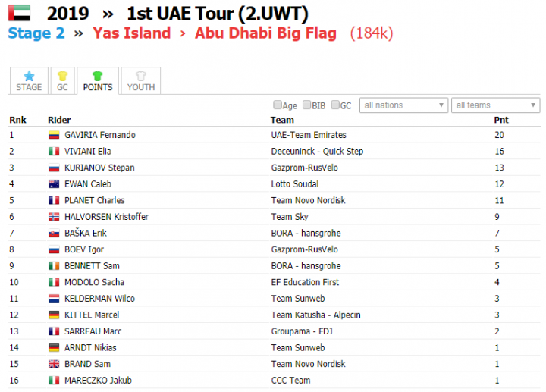Click Slovak flag beside BAŠKA Erik

[54, 234]
